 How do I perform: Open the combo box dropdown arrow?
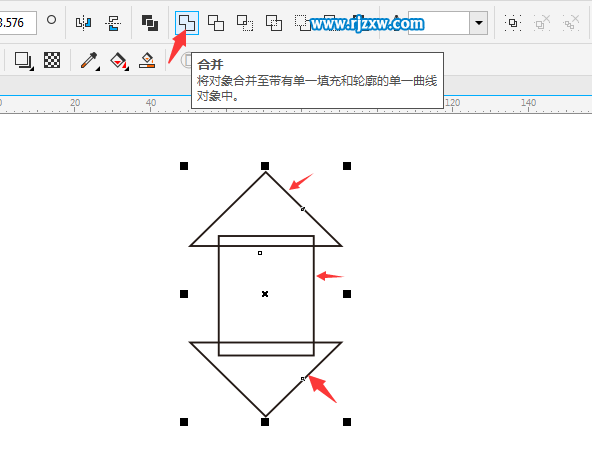pos(479,23)
